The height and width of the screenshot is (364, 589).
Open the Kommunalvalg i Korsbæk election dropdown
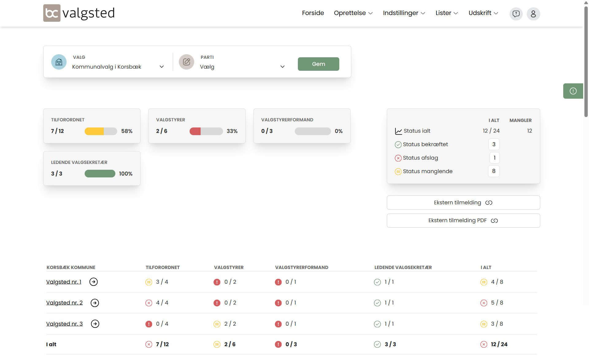pyautogui.click(x=118, y=67)
